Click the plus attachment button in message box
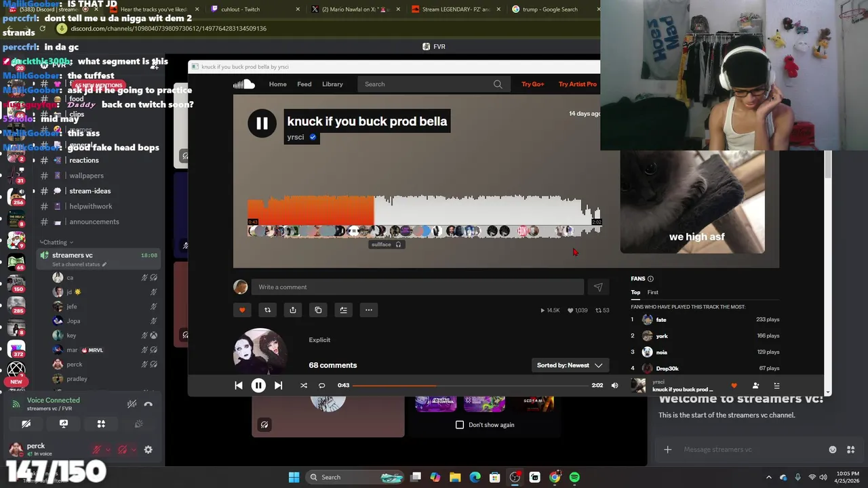This screenshot has height=488, width=868. point(667,449)
